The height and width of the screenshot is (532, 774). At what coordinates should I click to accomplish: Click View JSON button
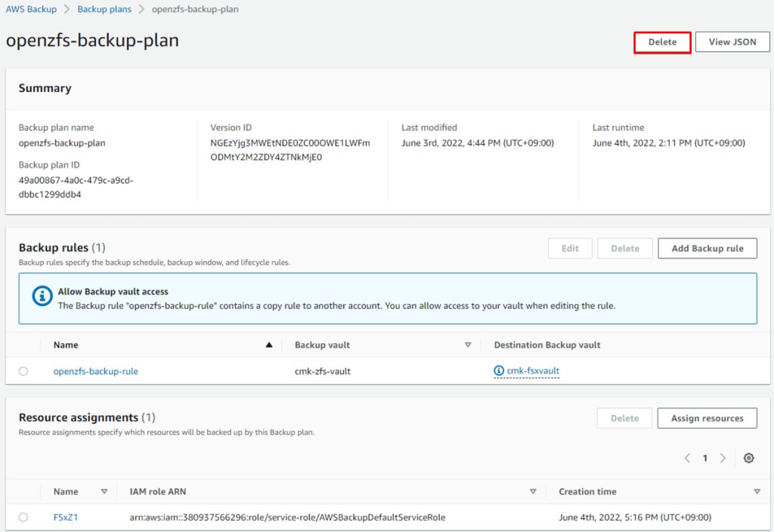pos(732,42)
